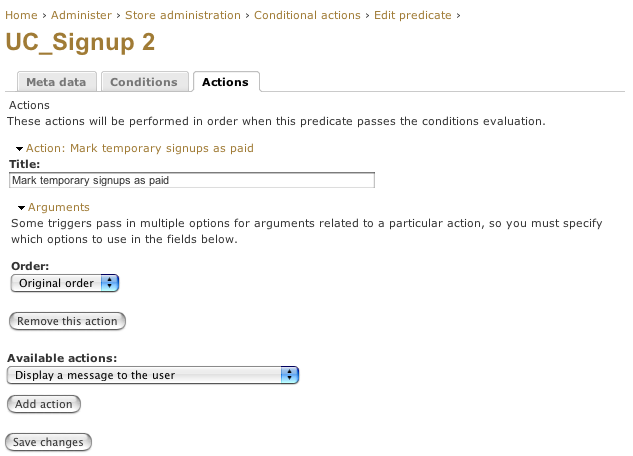Navigate to Conditional actions breadcrumb

pos(307,15)
